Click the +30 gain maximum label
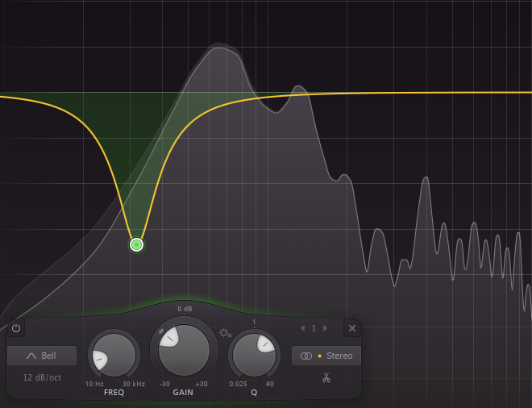The height and width of the screenshot is (408, 532). coord(202,384)
